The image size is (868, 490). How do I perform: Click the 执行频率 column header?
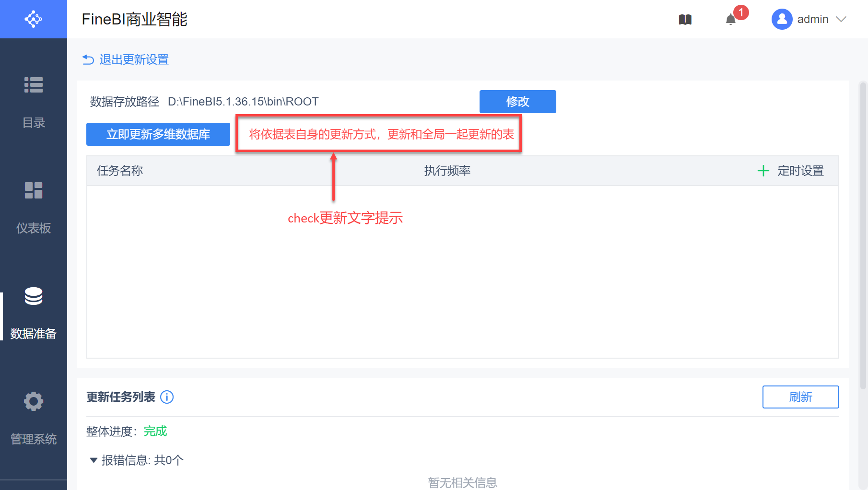(x=447, y=171)
